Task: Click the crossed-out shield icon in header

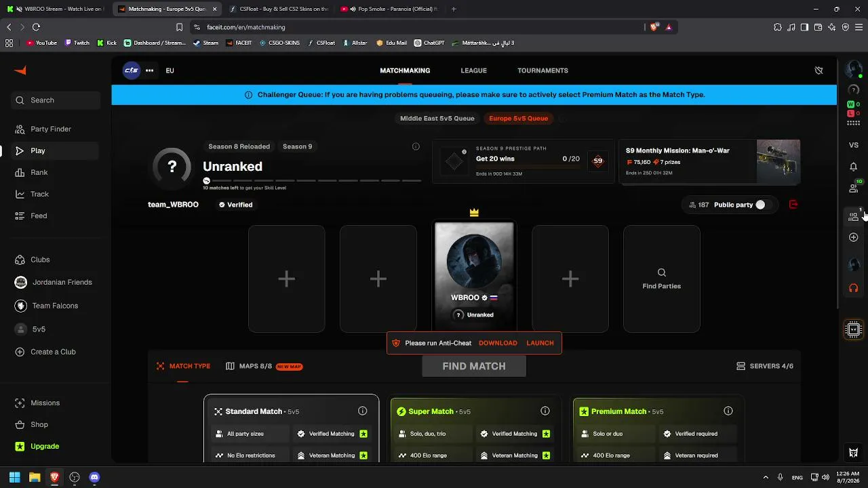Action: pyautogui.click(x=818, y=70)
